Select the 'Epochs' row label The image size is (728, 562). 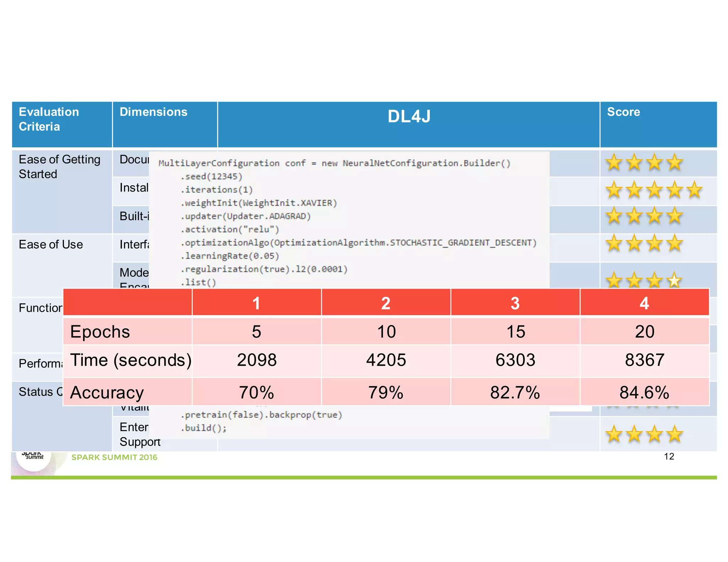pyautogui.click(x=100, y=331)
